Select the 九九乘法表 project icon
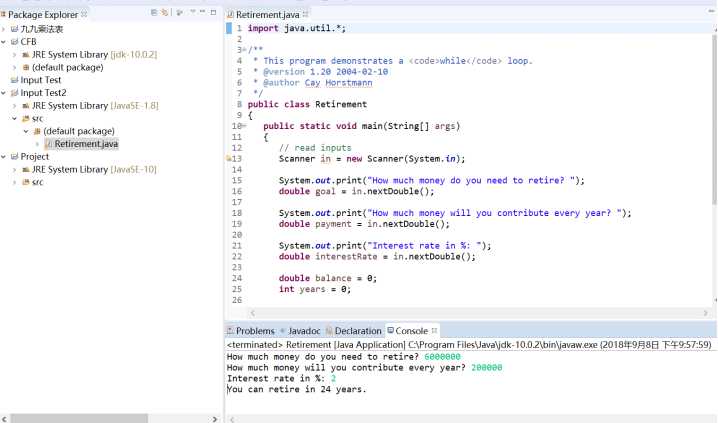The image size is (718, 423). click(14, 29)
